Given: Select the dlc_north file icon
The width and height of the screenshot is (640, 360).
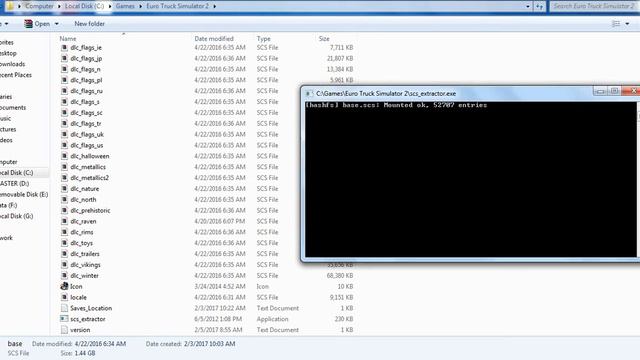Looking at the screenshot, I should 64,200.
